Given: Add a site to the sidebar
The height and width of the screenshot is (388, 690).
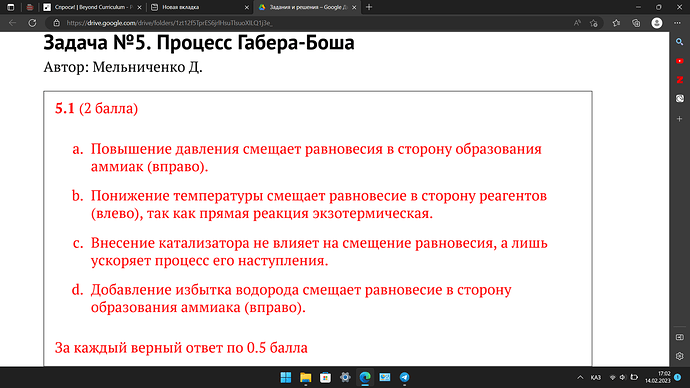Looking at the screenshot, I should (x=679, y=119).
